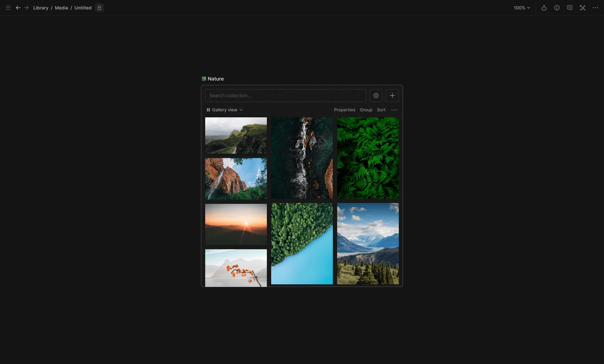Screen dimensions: 604x364
Task: Open the 100% zoom dropdown
Action: coord(522,8)
